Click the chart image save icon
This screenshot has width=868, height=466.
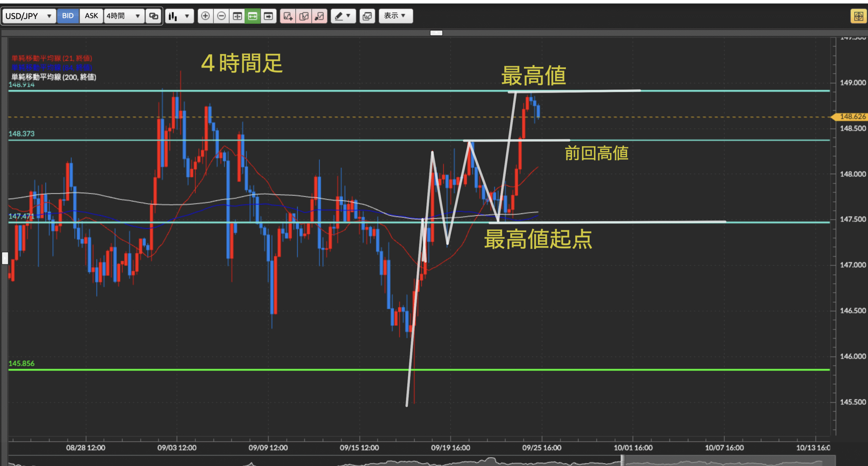[x=367, y=16]
